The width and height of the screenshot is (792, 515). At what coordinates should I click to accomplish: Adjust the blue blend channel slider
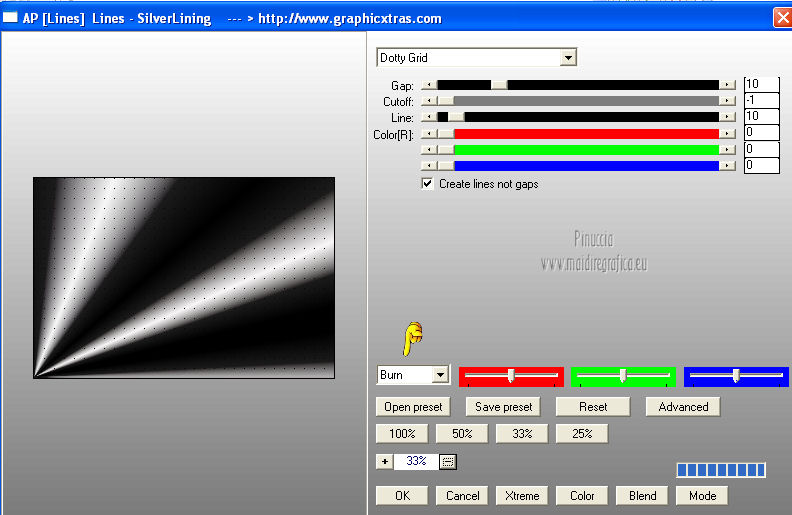(736, 376)
